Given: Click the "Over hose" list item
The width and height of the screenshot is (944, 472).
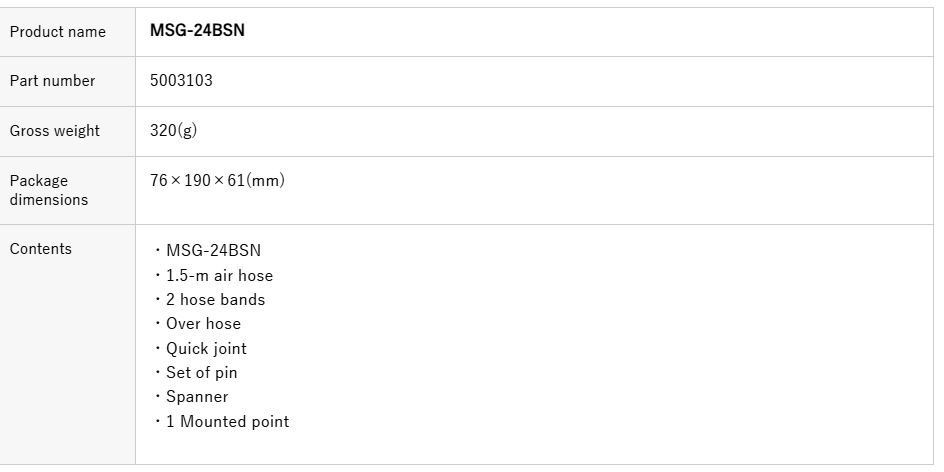Looking at the screenshot, I should pos(203,324).
